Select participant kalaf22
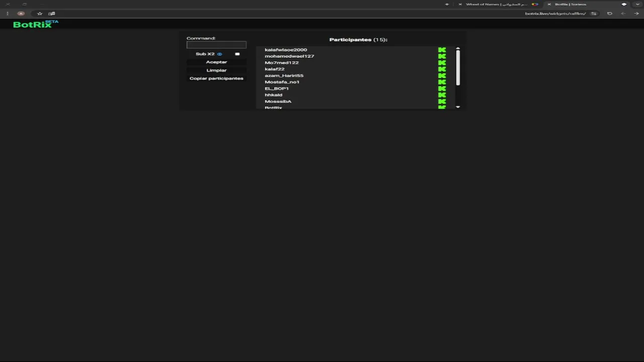The width and height of the screenshot is (644, 362). (275, 69)
